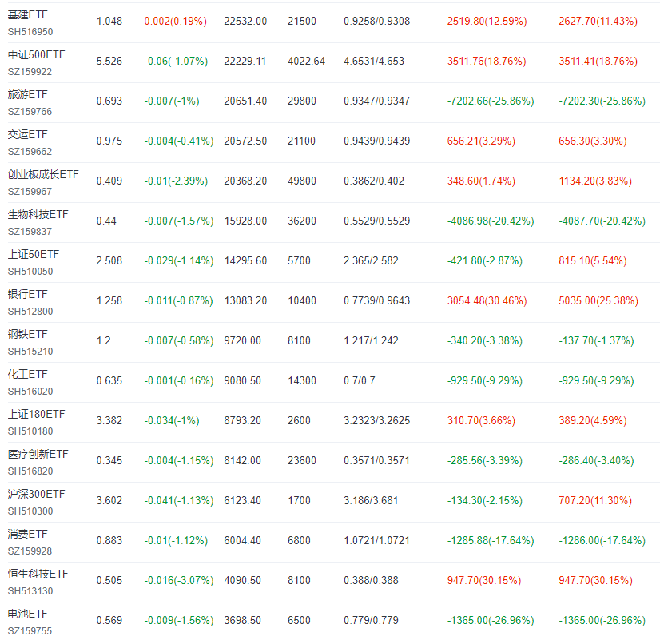Click holding quantity 4022.64
The width and height of the screenshot is (660, 644).
point(307,62)
